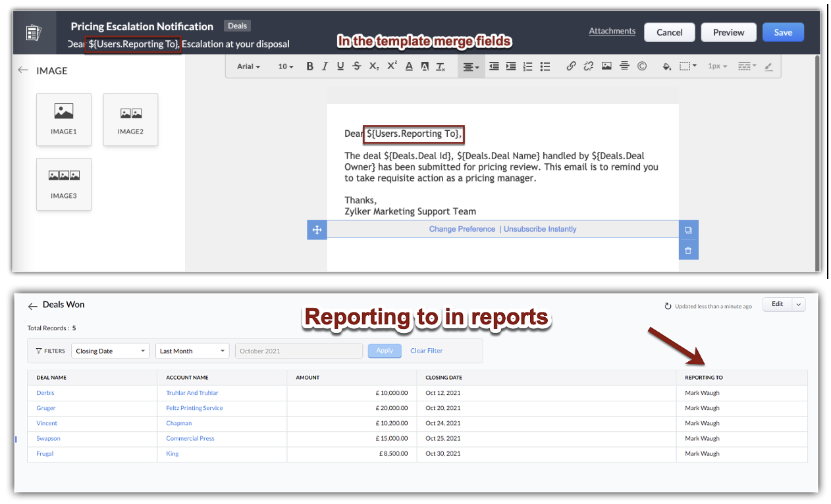Open the text background color tool
Image resolution: width=831 pixels, height=504 pixels.
pyautogui.click(x=425, y=66)
